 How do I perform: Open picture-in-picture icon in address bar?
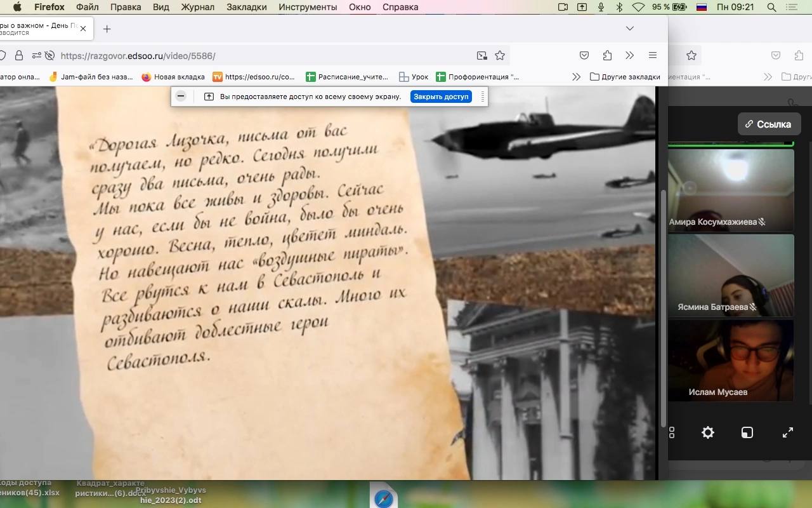coord(482,55)
